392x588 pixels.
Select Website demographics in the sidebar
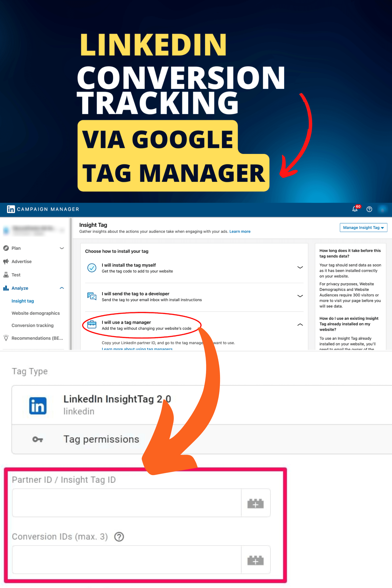click(36, 313)
